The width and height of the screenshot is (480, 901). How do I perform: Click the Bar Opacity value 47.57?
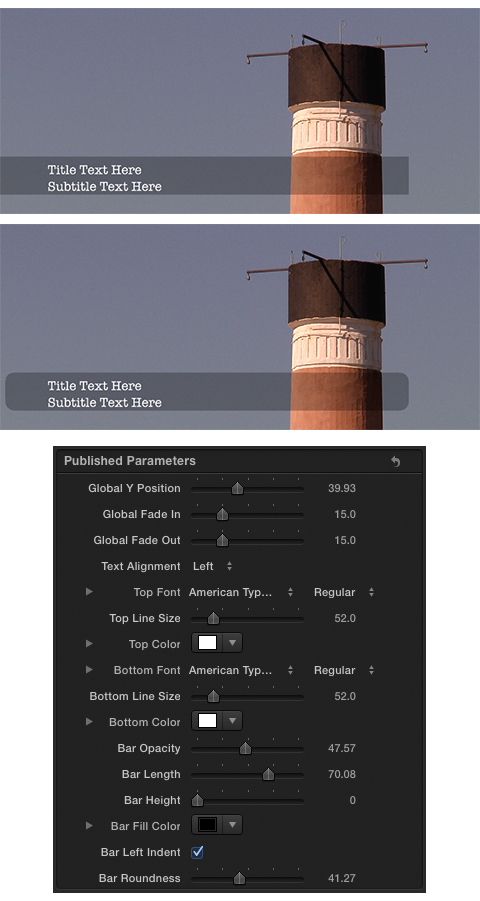342,748
